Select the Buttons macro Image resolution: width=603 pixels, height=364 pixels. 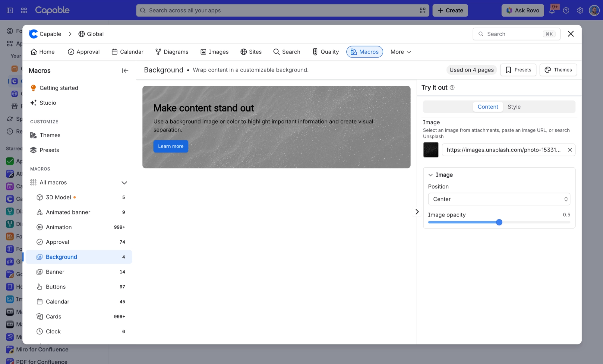click(x=79, y=287)
